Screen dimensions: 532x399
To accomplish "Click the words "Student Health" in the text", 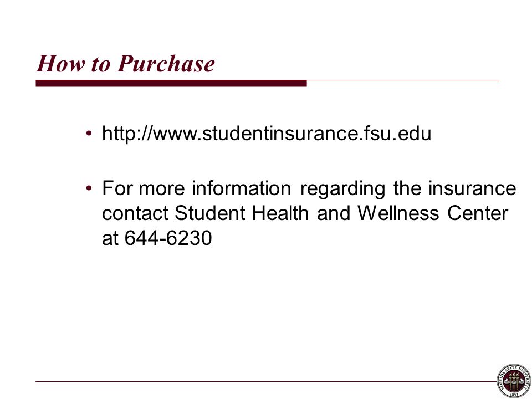I will point(242,213).
